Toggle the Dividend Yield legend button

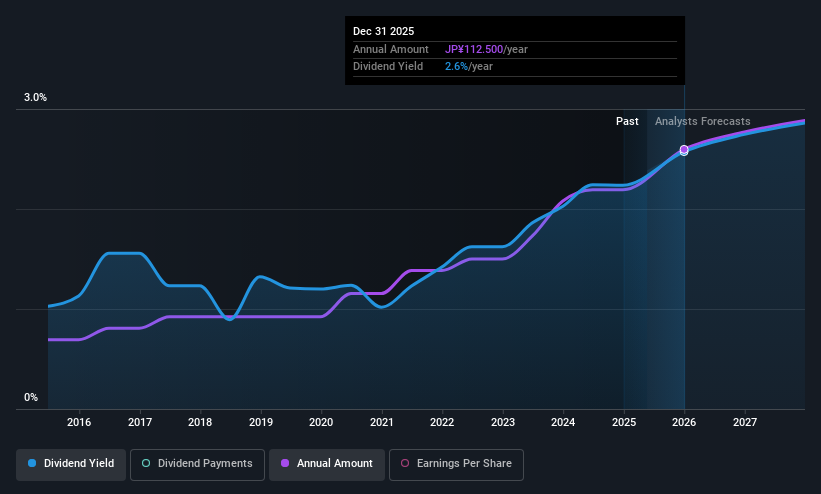[71, 464]
